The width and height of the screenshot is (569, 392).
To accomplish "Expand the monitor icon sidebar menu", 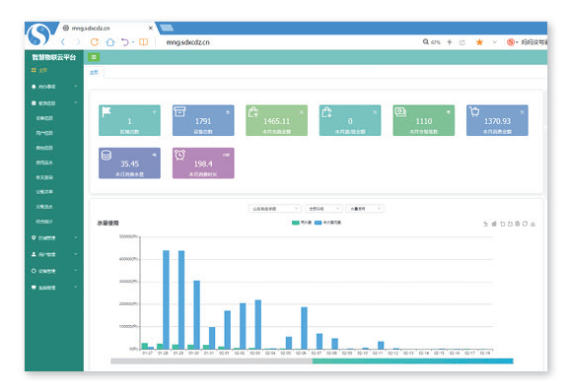I will [x=54, y=288].
